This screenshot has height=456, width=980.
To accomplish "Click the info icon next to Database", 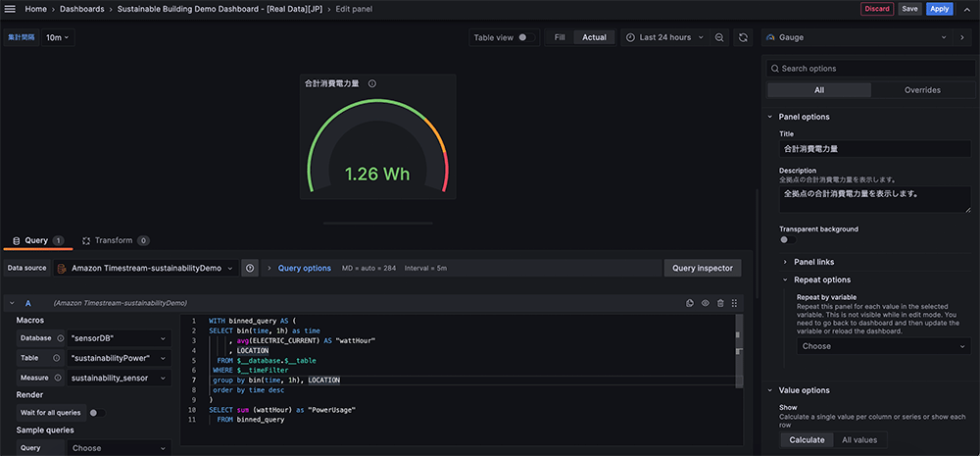I will [x=61, y=338].
